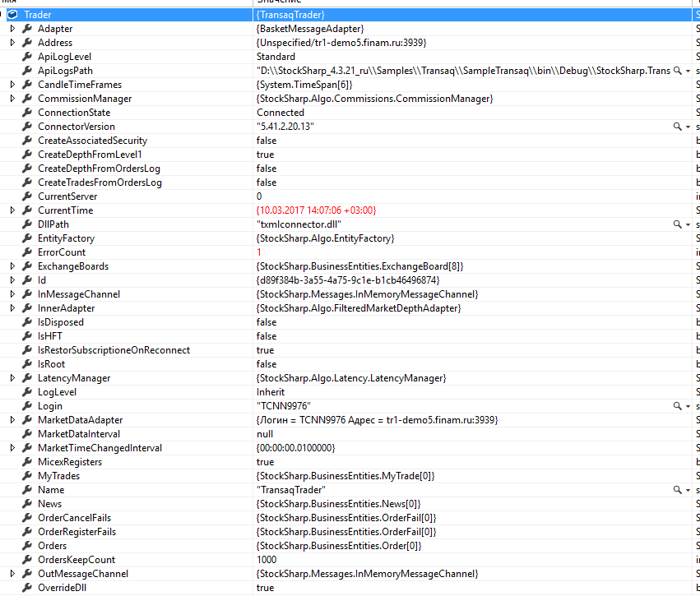Click the wrench icon beside OverrideDll
Screen dimensions: 700x596
coord(27,588)
